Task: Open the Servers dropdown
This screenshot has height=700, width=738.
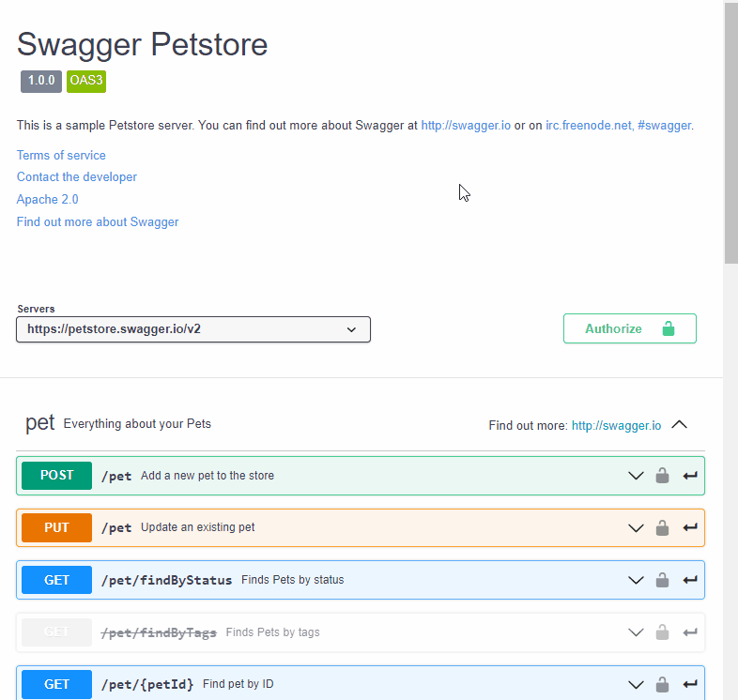Action: tap(193, 329)
